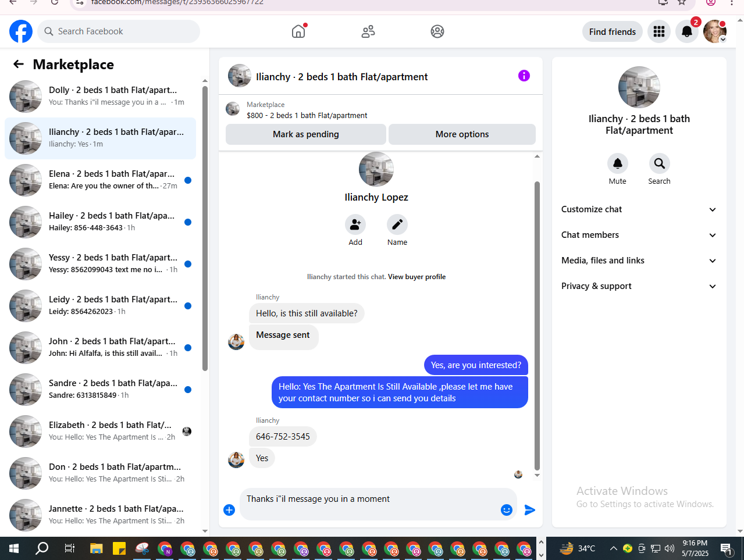Viewport: 744px width, 560px height.
Task: Select the Ilianchy conversation in the list
Action: point(101,138)
